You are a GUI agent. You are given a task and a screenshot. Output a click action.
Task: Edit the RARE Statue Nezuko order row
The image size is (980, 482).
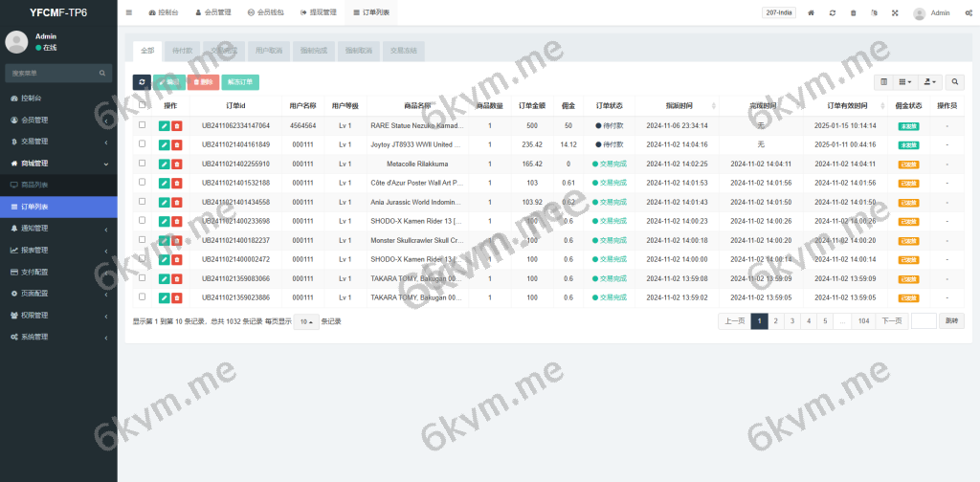165,125
